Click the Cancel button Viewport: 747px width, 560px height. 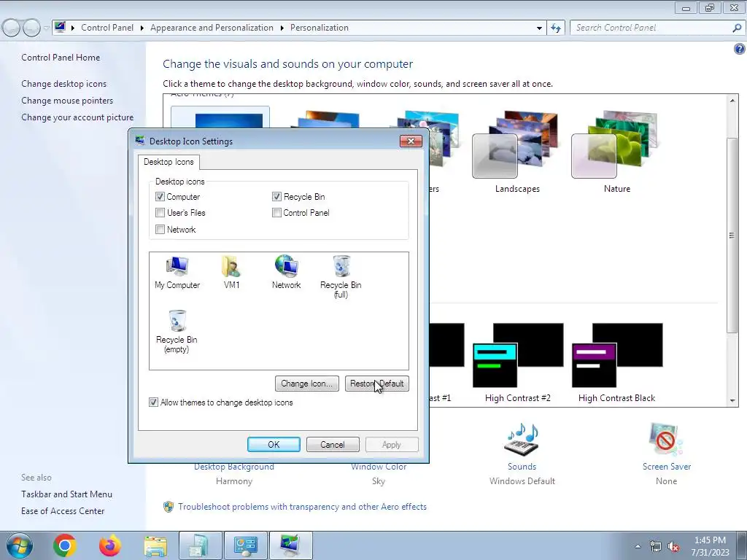click(333, 444)
